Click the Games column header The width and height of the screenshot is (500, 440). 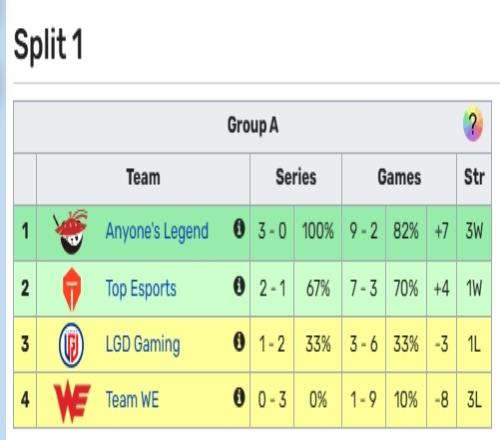click(399, 177)
